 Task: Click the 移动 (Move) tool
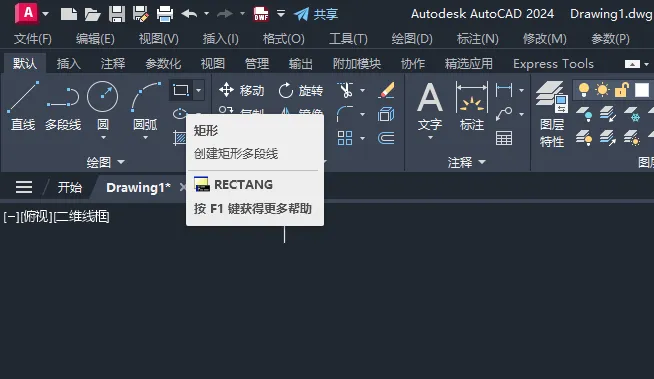[x=241, y=90]
